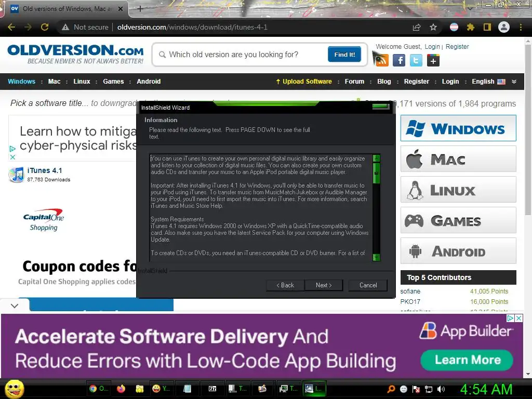Screen dimensions: 532x399
Task: Click the wizard text scroll-up arrow
Action: coord(376,158)
